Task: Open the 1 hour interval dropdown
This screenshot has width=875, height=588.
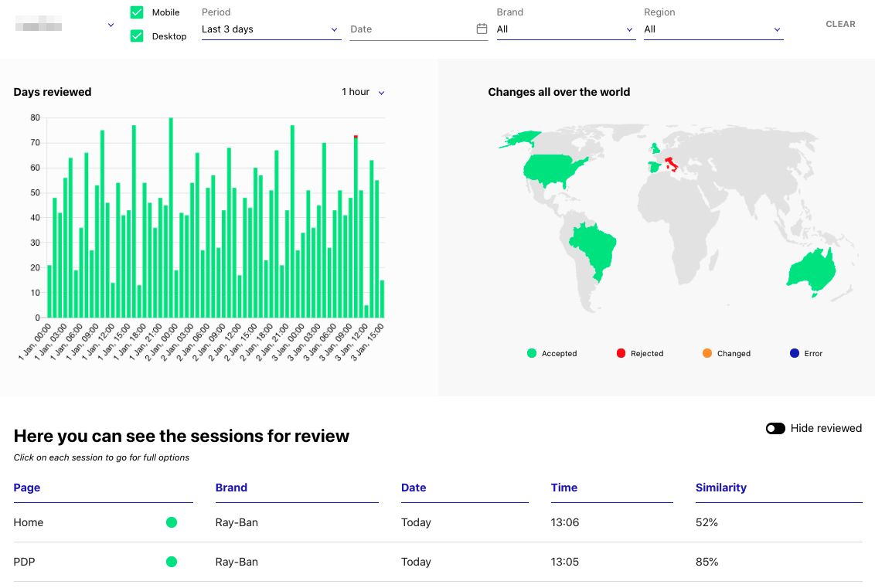Action: (363, 92)
